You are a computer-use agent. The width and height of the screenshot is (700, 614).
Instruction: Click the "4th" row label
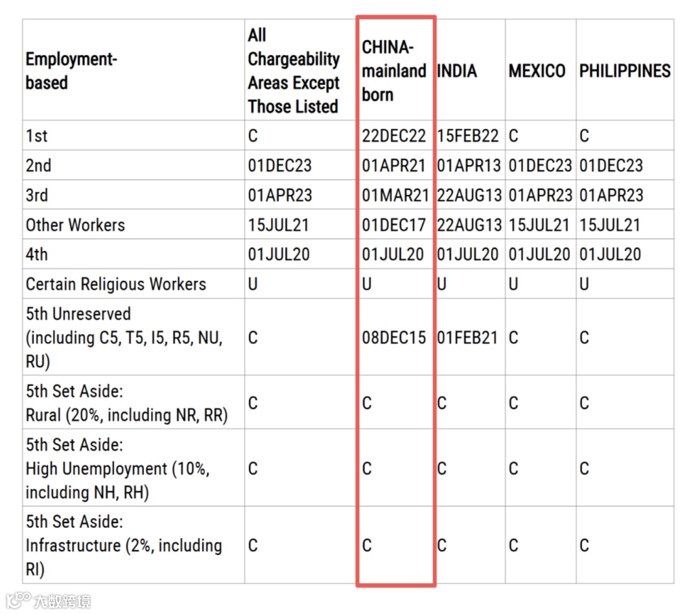point(36,255)
